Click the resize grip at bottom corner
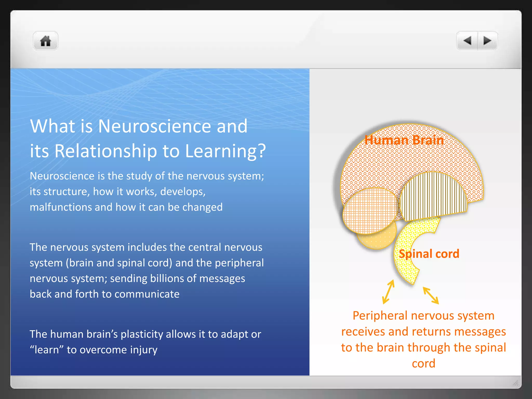Image resolution: width=532 pixels, height=399 pixels. tap(516, 383)
